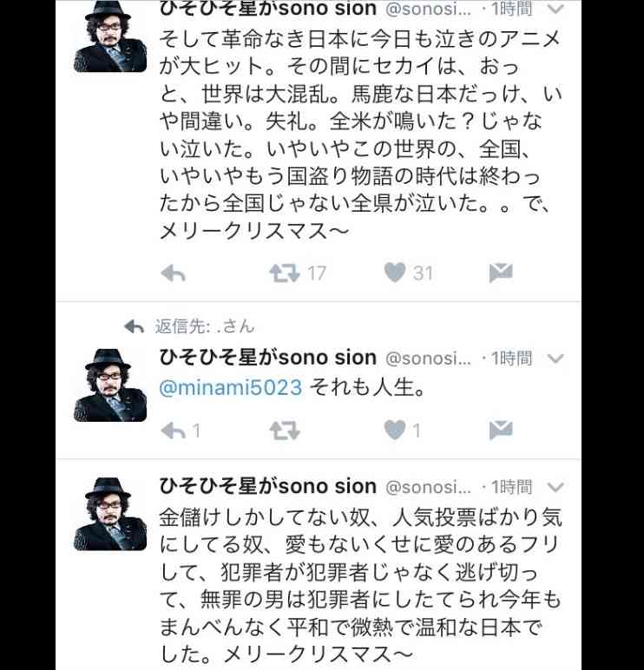Open the @sonosi handle on the bottom tweet

(428, 487)
